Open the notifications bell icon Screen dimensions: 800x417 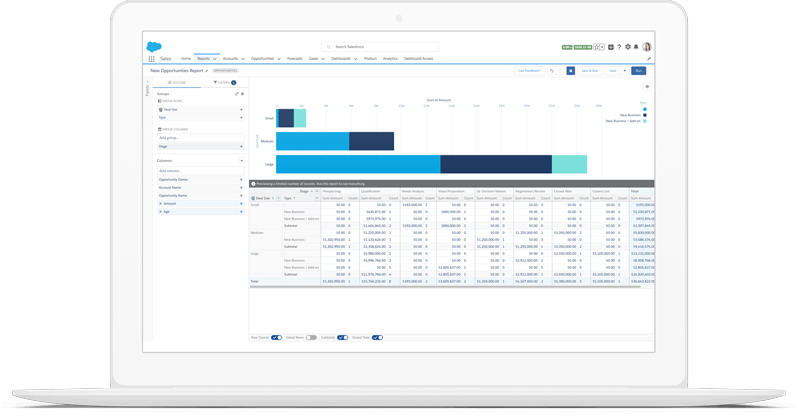(x=637, y=47)
